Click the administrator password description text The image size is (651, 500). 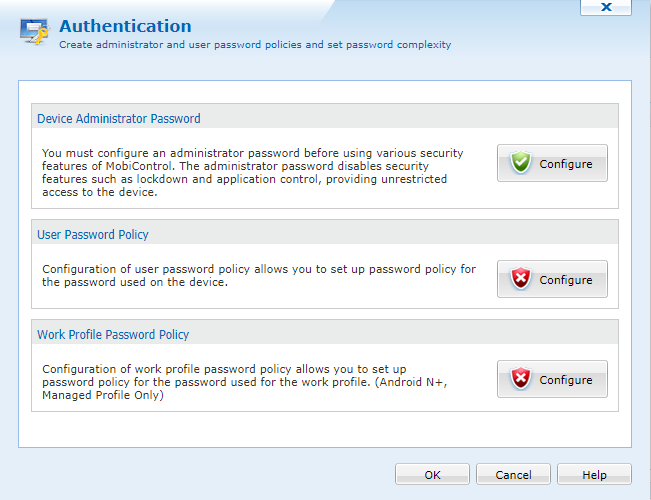pyautogui.click(x=250, y=172)
